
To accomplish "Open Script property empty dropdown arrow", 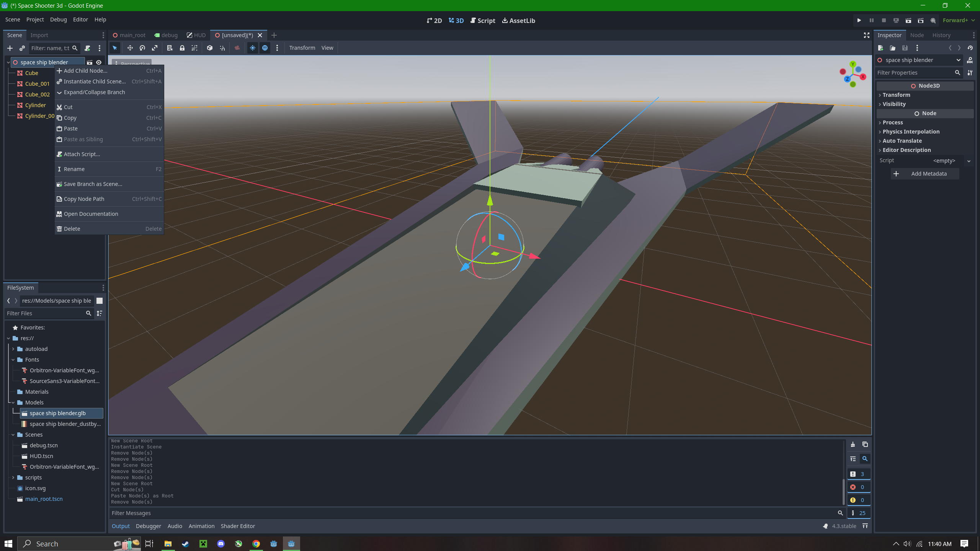I will tap(969, 161).
